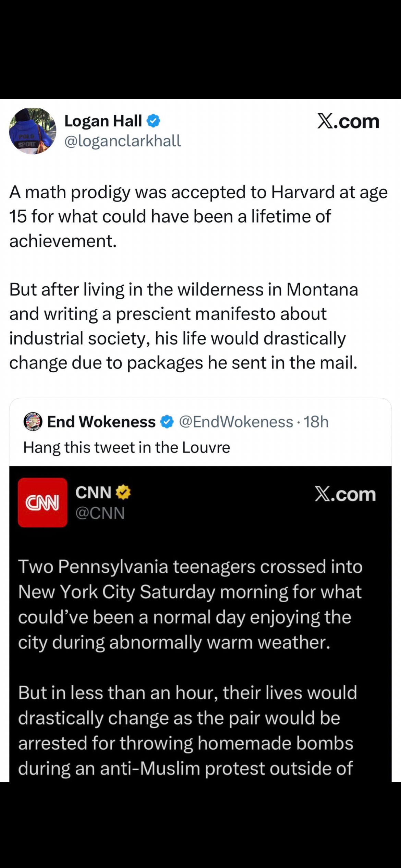
Task: Click the 'A math prodigy' tweet paragraph
Action: point(198,216)
